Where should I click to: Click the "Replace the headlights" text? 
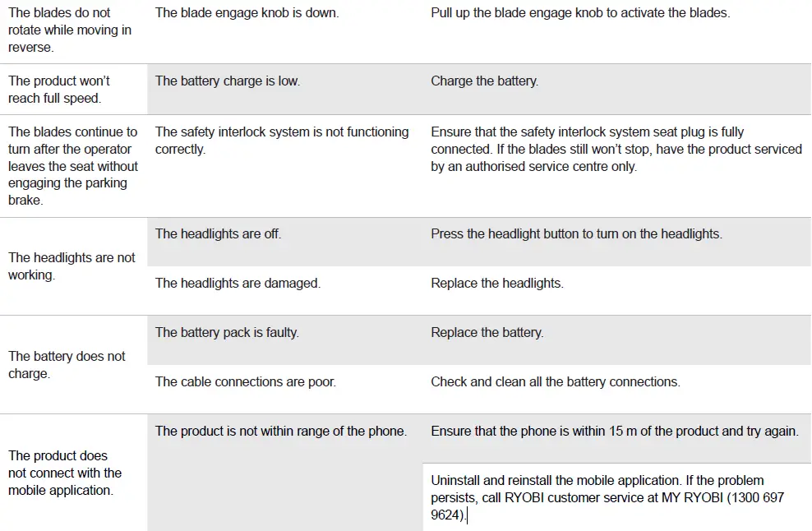[496, 284]
